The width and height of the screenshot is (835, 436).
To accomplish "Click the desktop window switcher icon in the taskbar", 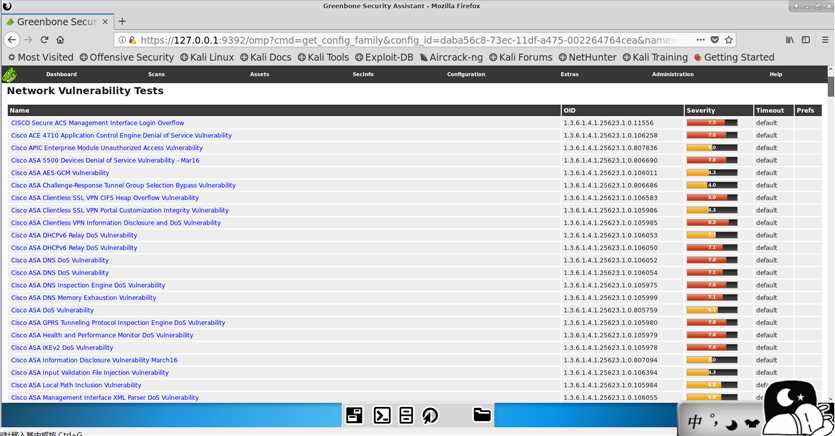I will click(355, 415).
